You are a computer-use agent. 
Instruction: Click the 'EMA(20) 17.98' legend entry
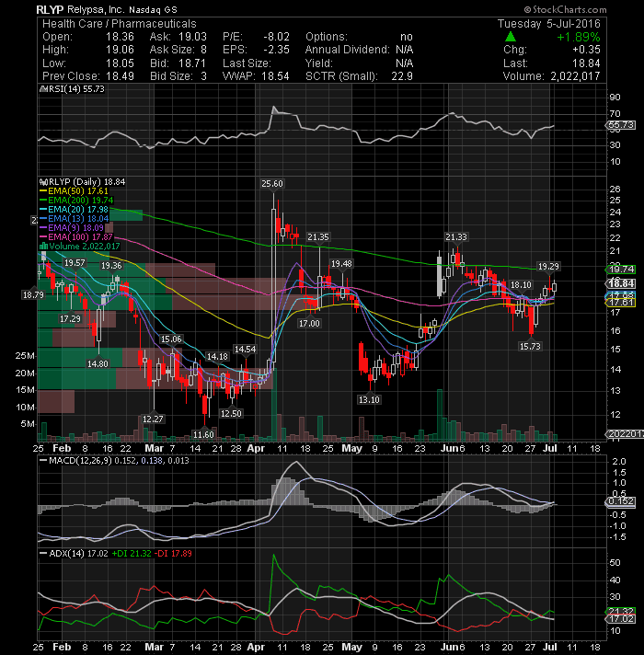click(x=74, y=209)
